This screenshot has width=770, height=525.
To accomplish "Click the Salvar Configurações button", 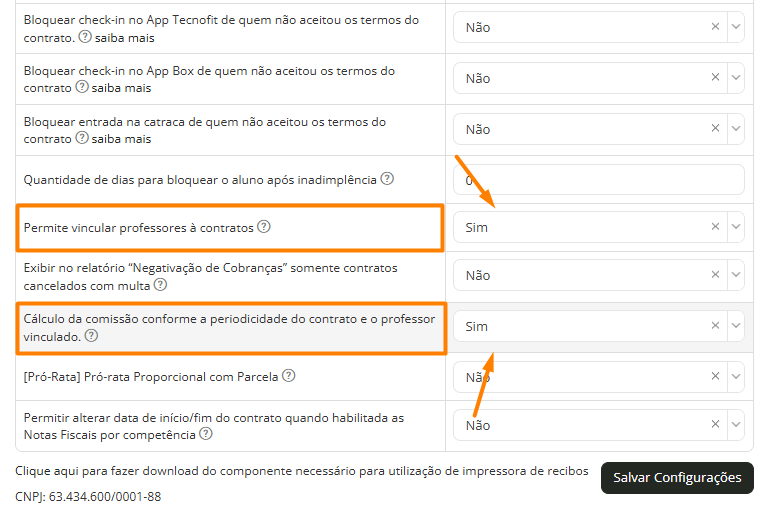I will [x=677, y=477].
